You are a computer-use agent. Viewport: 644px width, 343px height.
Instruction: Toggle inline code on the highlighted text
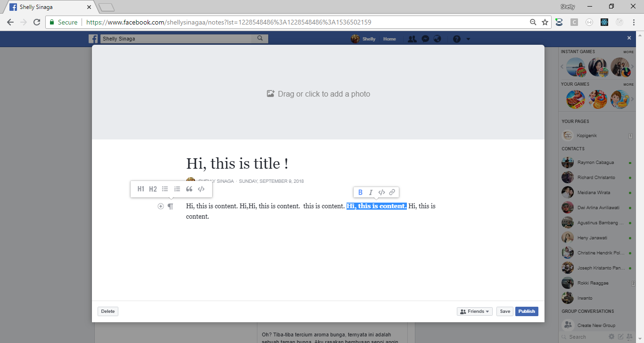coord(381,192)
